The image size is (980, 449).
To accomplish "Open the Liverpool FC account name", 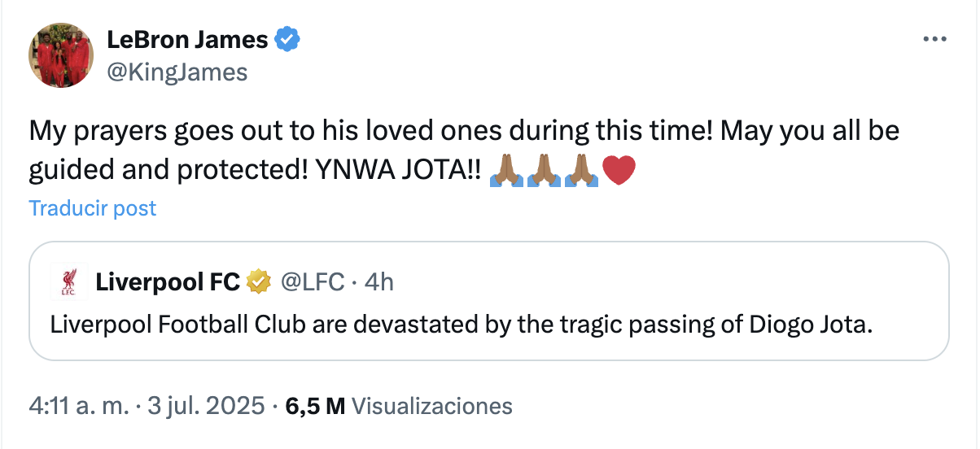I will 168,282.
